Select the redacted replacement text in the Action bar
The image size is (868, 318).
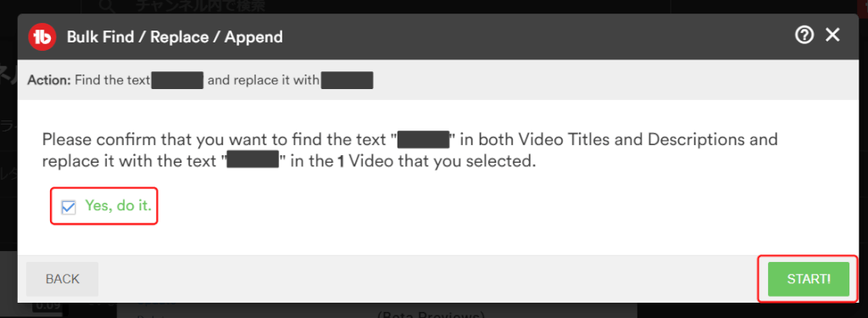pos(347,81)
